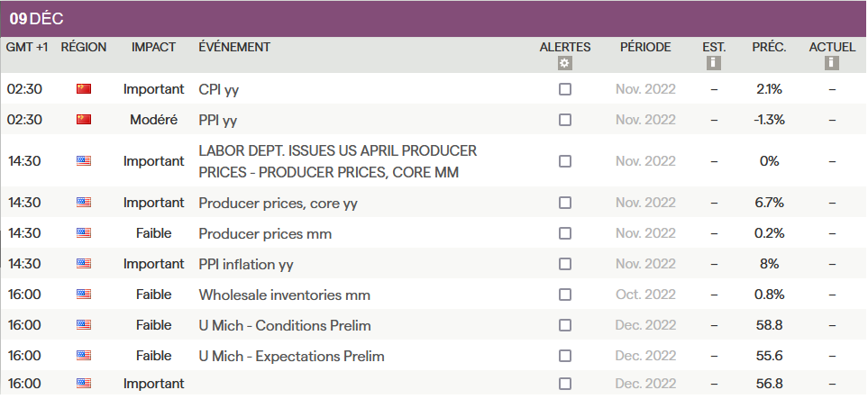The width and height of the screenshot is (868, 399).
Task: Select the IMPACT column header
Action: tap(153, 47)
